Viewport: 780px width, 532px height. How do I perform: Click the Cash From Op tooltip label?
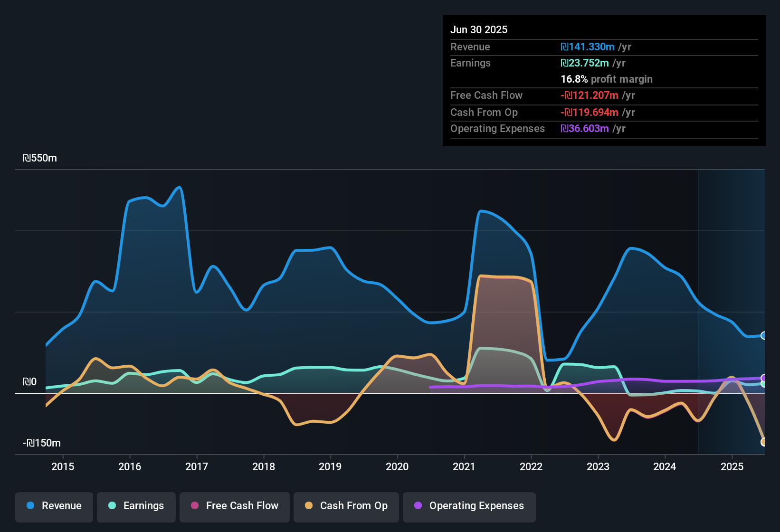484,112
